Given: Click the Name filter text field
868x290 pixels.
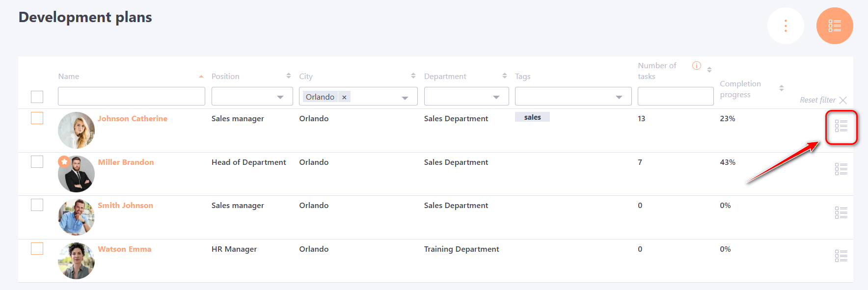Looking at the screenshot, I should pyautogui.click(x=131, y=96).
